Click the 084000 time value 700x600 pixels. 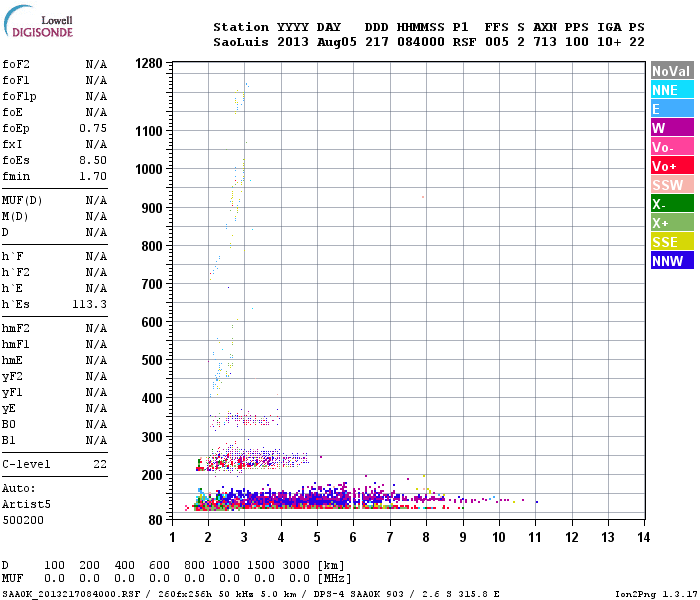[421, 42]
